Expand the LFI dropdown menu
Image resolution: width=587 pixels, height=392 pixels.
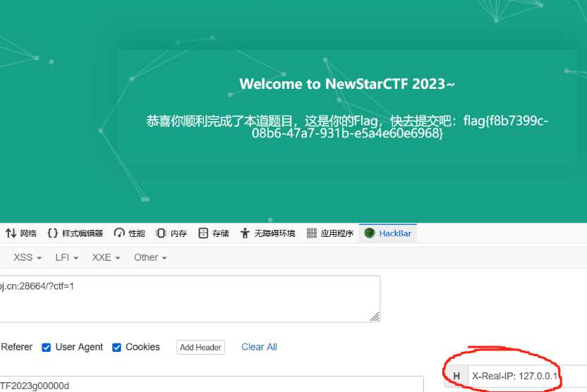[66, 257]
